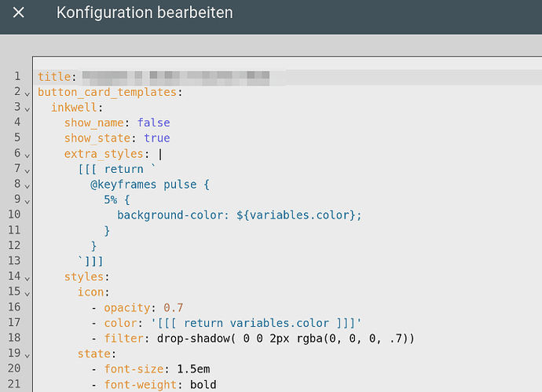Viewport: 542px width, 392px height.
Task: Fold the extra_styles block on line 6
Action: 27,156
